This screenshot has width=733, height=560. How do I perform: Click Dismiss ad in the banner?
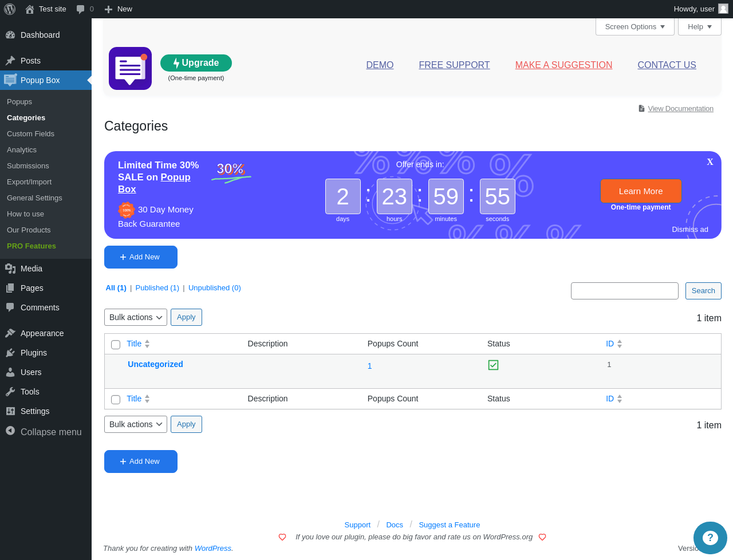click(x=690, y=230)
